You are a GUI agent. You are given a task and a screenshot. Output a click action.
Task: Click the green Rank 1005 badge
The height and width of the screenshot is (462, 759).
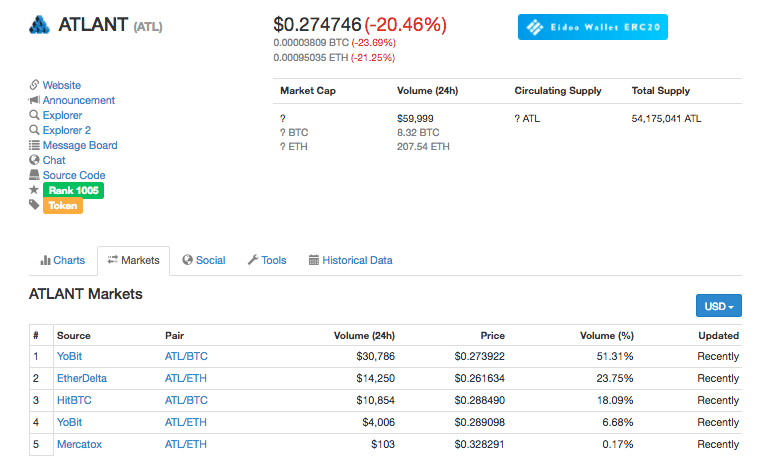(x=73, y=190)
